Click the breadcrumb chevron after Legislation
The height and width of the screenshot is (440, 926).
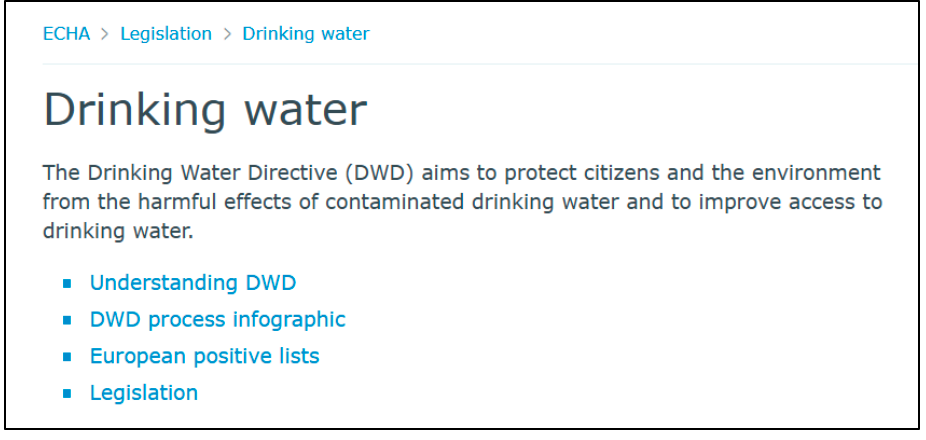tap(227, 34)
